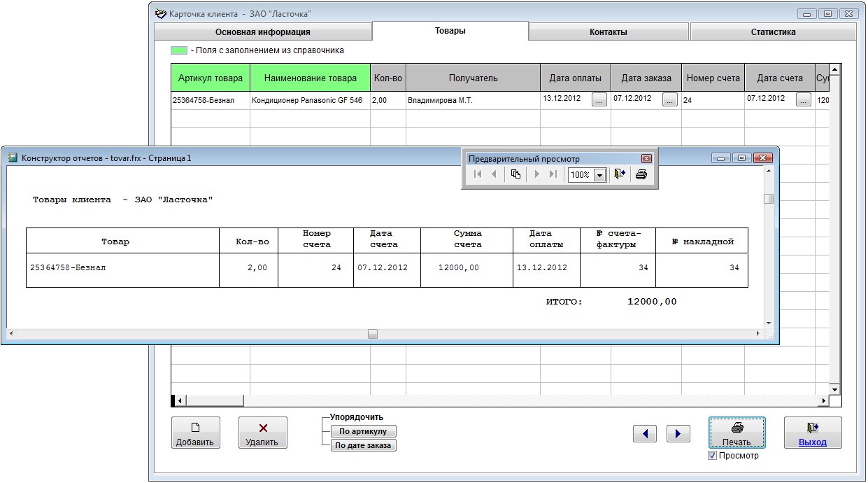Click the Выход exit link button
Viewport: 868px width, 483px height.
(812, 433)
